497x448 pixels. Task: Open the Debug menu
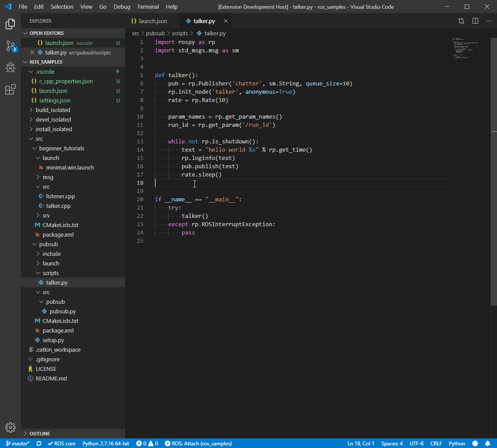click(x=122, y=7)
